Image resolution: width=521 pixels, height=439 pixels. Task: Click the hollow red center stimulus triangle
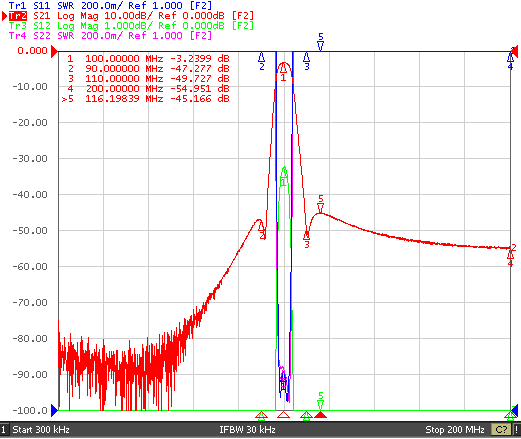283,415
